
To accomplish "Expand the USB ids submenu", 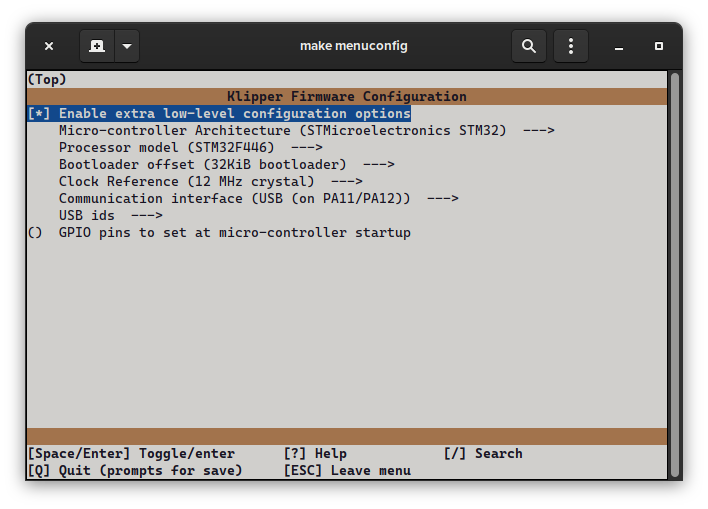I will pyautogui.click(x=111, y=215).
